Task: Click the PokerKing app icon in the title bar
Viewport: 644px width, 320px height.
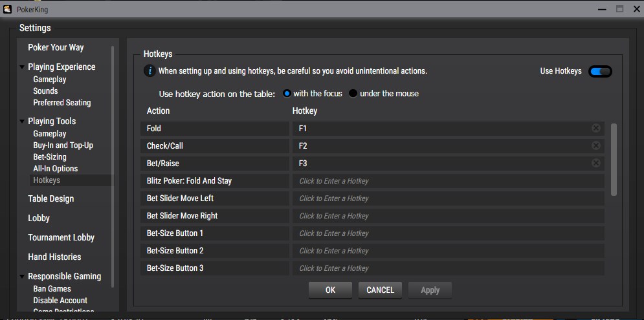Action: click(x=7, y=9)
